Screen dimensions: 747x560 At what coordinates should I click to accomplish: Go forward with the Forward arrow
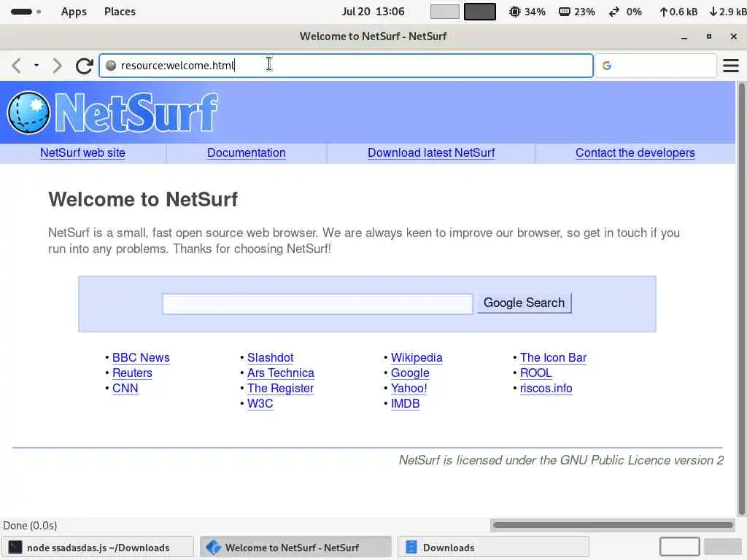tap(57, 65)
